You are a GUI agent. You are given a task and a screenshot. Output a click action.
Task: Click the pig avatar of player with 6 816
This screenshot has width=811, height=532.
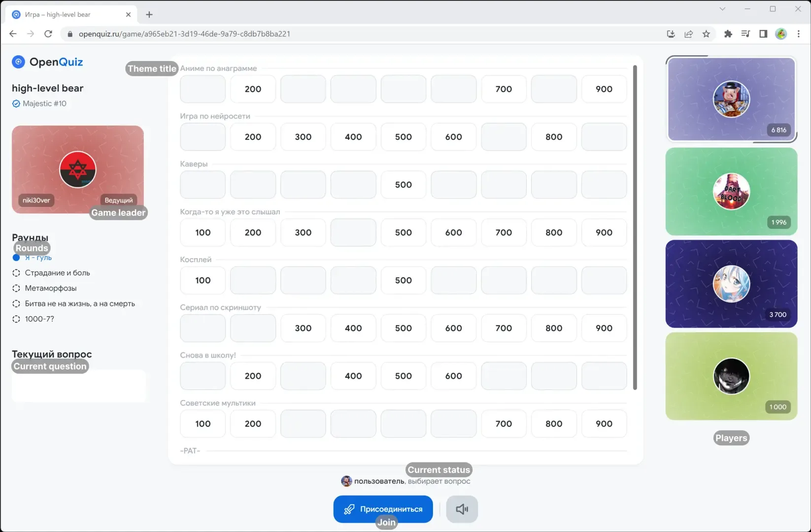pos(731,99)
